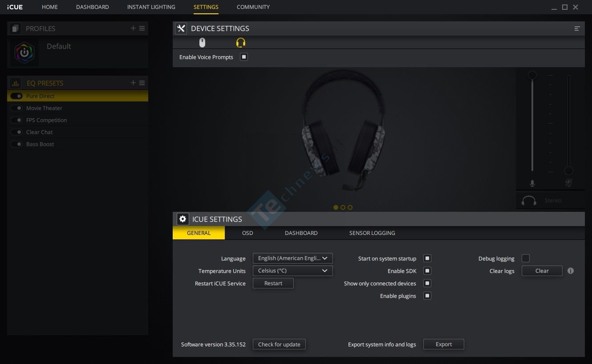Viewport: 592px width, 364px height.
Task: Select the first headset image dot
Action: point(336,207)
